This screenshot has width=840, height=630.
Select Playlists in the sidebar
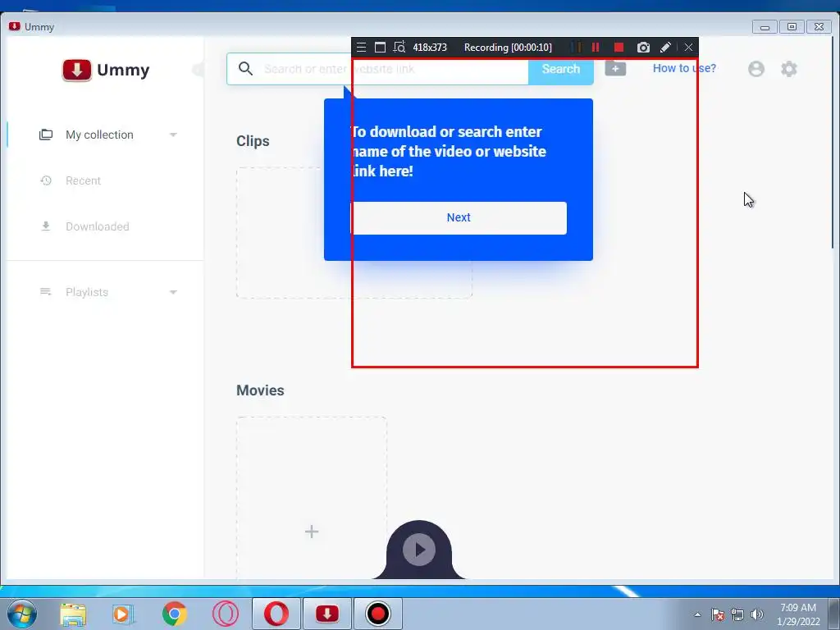coord(87,292)
